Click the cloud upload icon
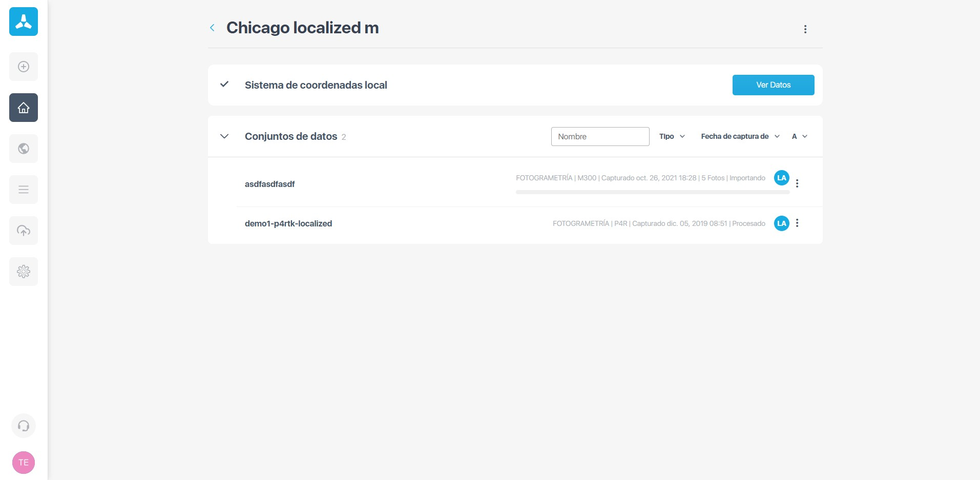Screen dimensions: 980x480 [24, 231]
